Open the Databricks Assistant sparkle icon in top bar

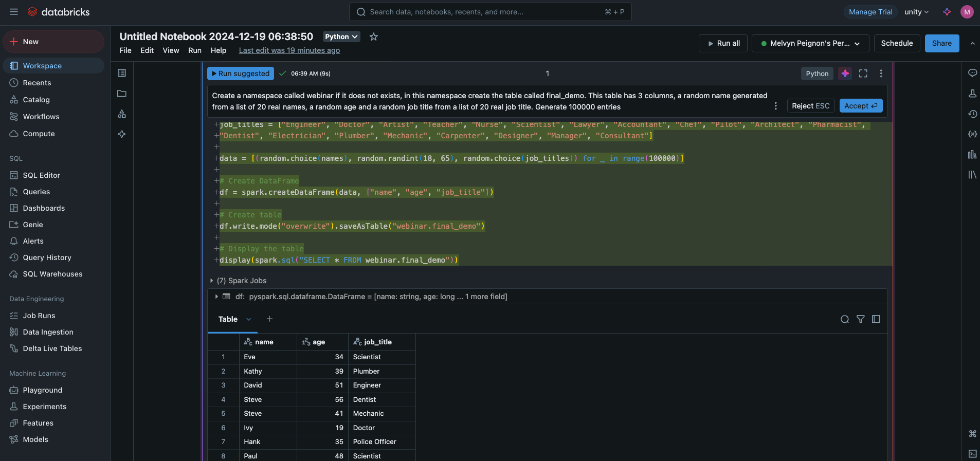point(947,12)
